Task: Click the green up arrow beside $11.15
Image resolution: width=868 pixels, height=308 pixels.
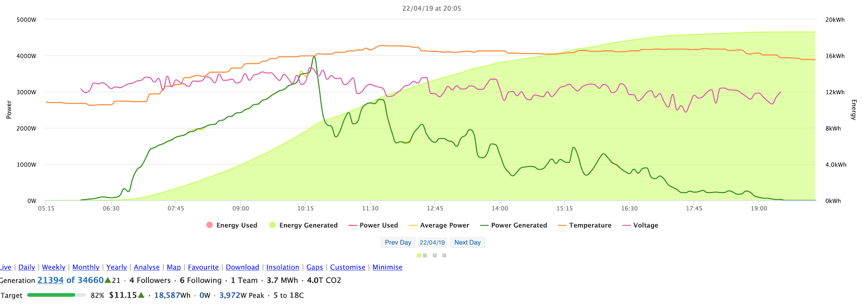Action: click(x=141, y=295)
